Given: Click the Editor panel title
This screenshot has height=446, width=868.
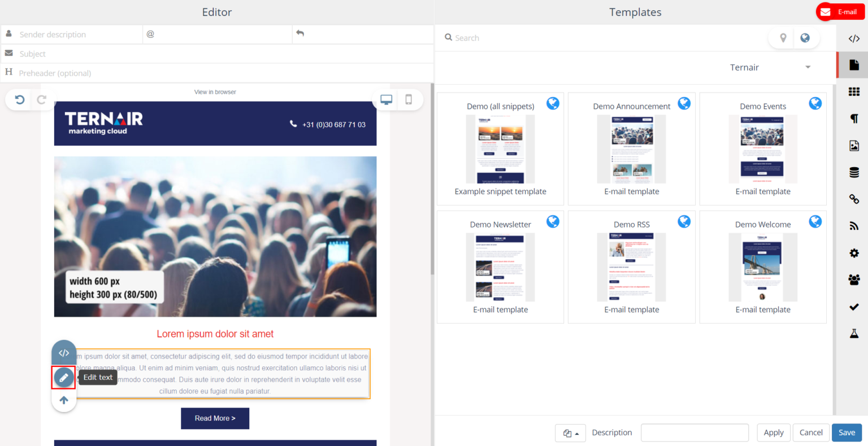Looking at the screenshot, I should 217,12.
